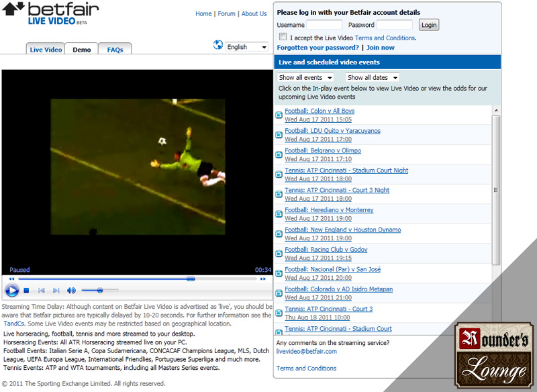Click date text 'Wed Aug 17 2011 17:10'
This screenshot has height=392, width=537.
[x=318, y=159]
